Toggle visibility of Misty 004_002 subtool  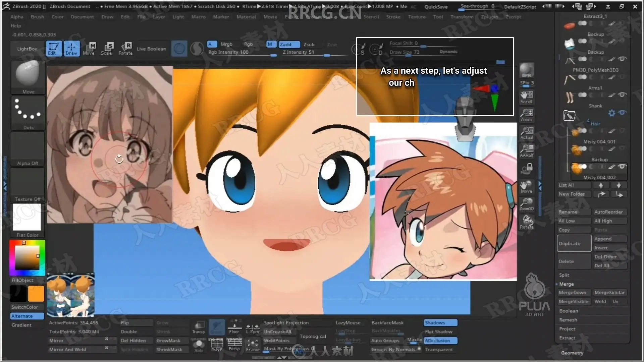tap(622, 166)
